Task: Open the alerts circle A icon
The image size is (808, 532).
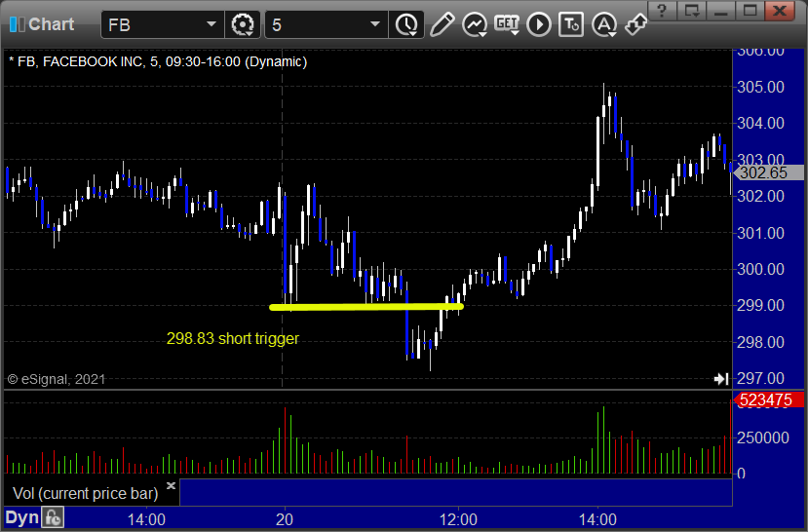Action: point(604,24)
